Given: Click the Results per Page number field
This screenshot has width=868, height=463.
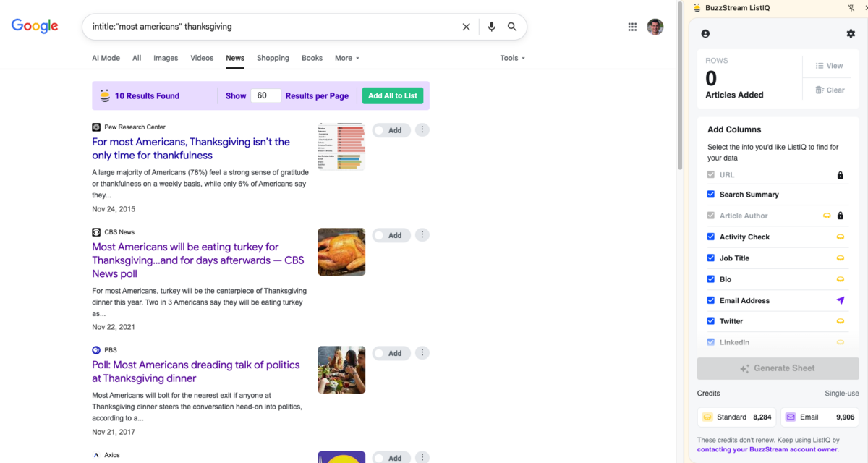Looking at the screenshot, I should click(x=265, y=95).
